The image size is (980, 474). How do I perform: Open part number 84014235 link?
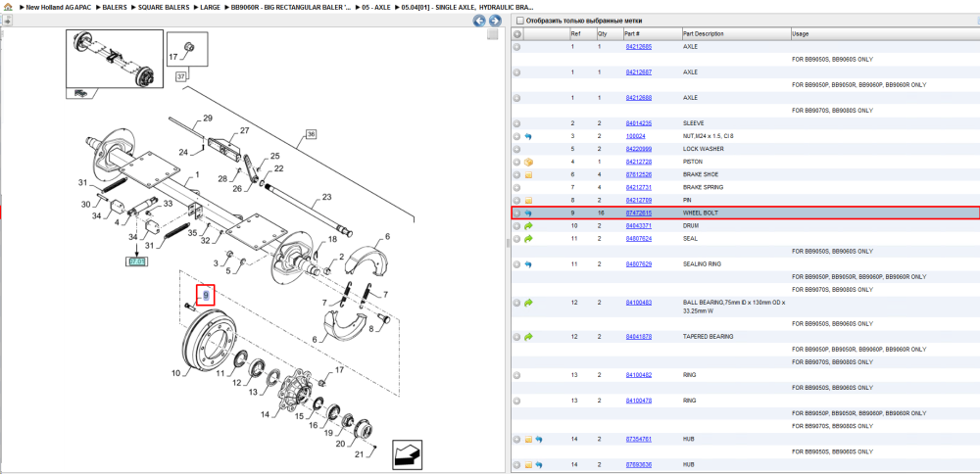coord(639,123)
